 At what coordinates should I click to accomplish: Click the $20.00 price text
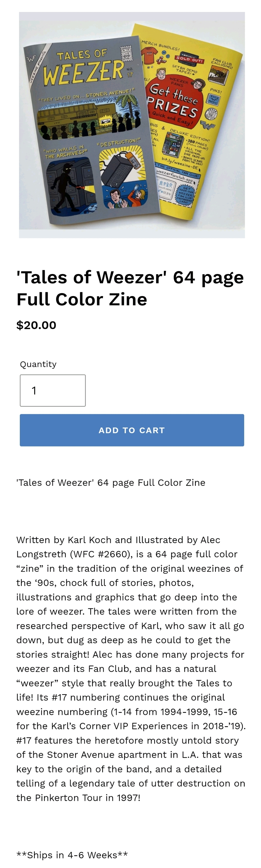coord(36,325)
